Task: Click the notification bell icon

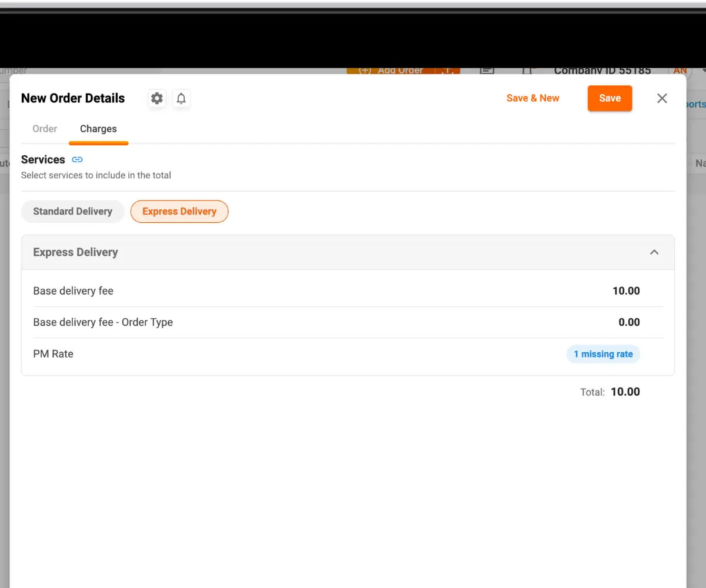Action: pos(181,98)
